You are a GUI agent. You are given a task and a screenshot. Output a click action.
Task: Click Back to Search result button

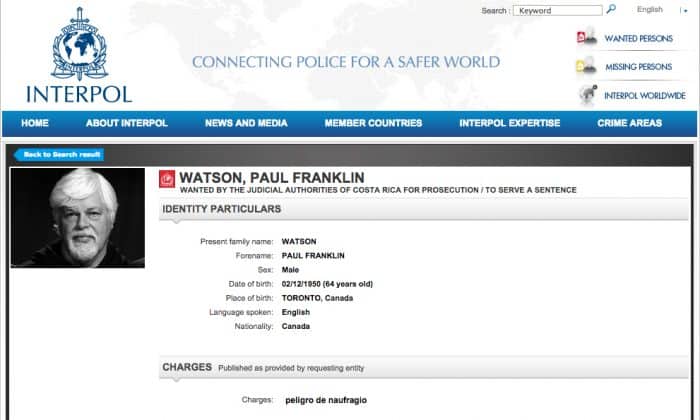pos(59,154)
